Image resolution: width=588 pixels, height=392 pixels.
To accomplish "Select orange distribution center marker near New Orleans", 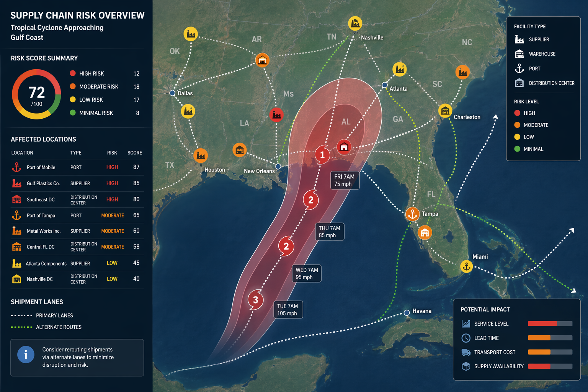I will (x=240, y=150).
